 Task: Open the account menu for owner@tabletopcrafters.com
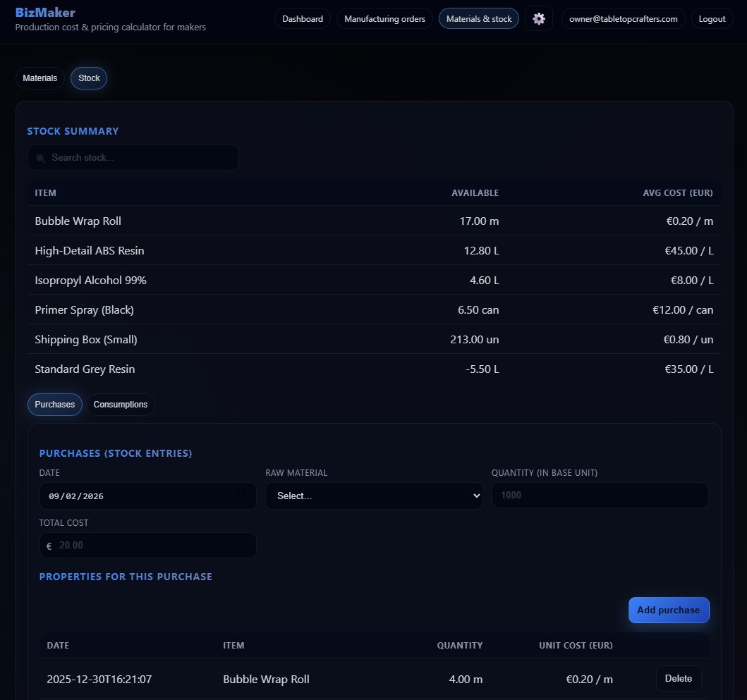click(x=623, y=18)
